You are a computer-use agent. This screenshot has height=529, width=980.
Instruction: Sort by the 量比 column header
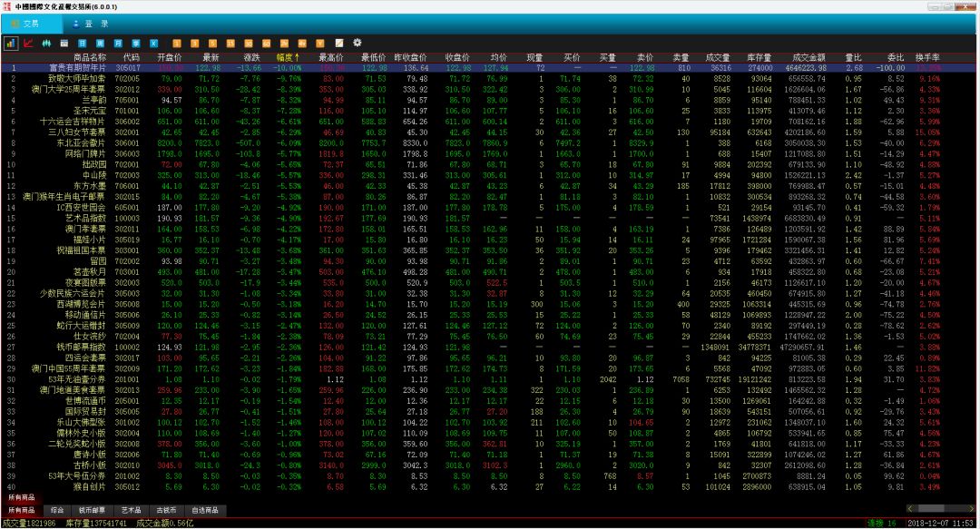[854, 57]
